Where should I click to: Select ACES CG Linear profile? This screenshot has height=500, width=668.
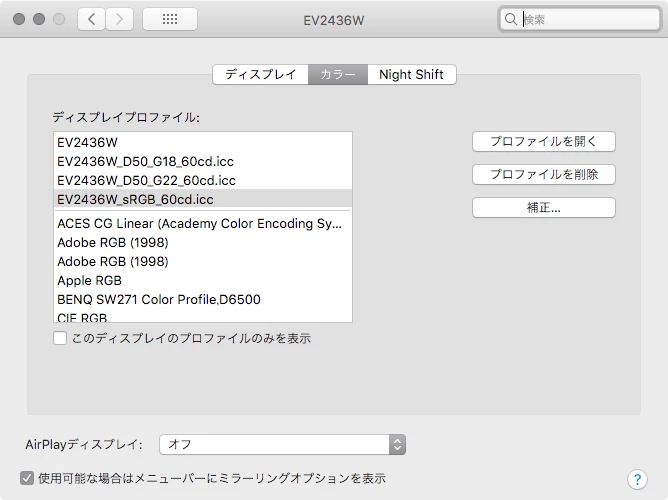click(203, 224)
